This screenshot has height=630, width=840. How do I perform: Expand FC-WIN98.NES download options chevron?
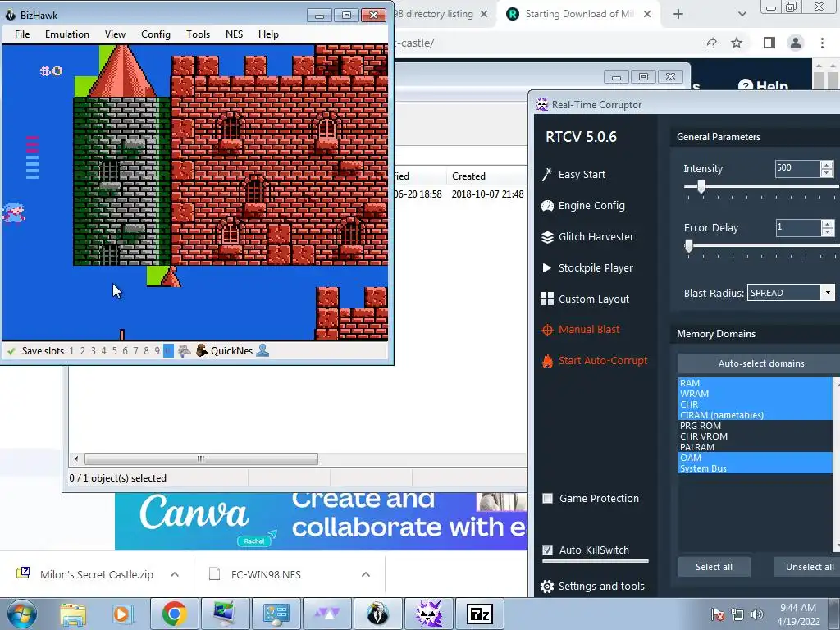(366, 574)
